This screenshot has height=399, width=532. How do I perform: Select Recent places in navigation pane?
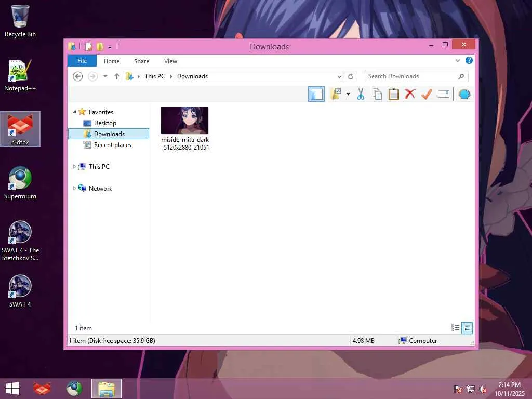point(113,145)
